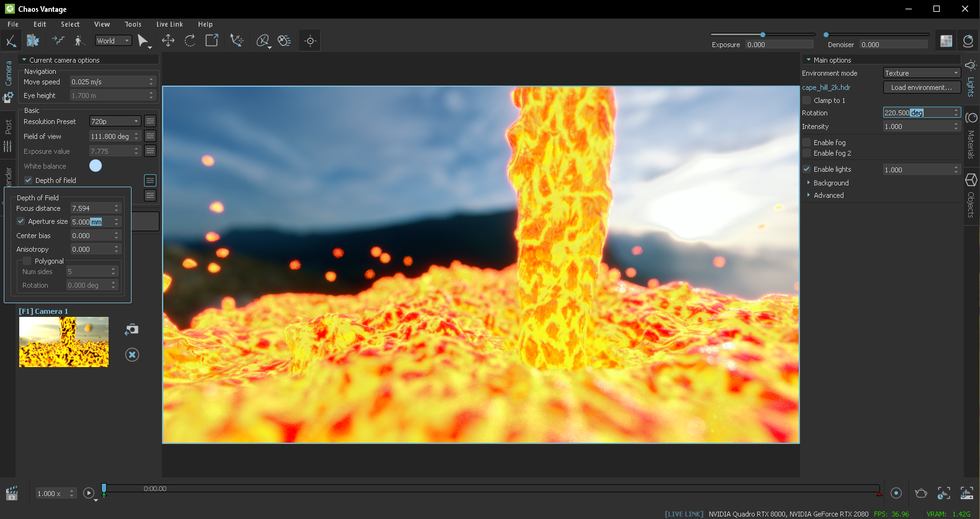This screenshot has height=519, width=980.
Task: Adjust the Denoiser slider
Action: point(878,35)
